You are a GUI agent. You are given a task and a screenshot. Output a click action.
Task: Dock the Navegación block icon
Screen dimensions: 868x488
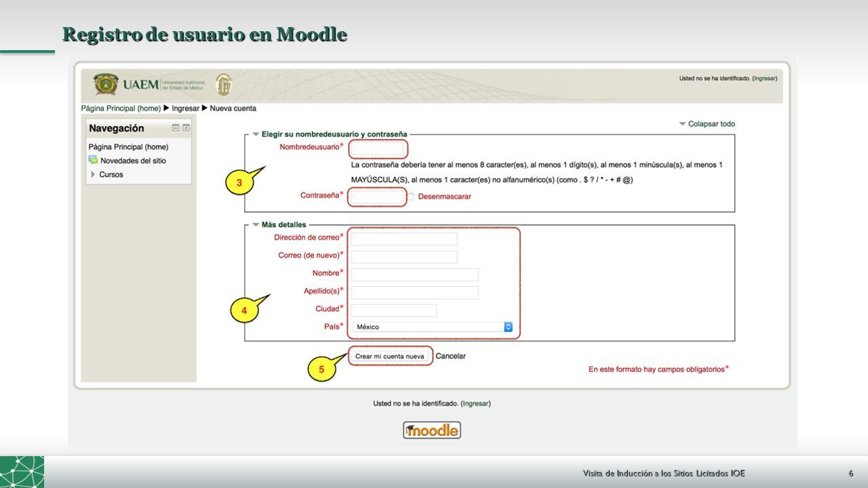pyautogui.click(x=186, y=127)
